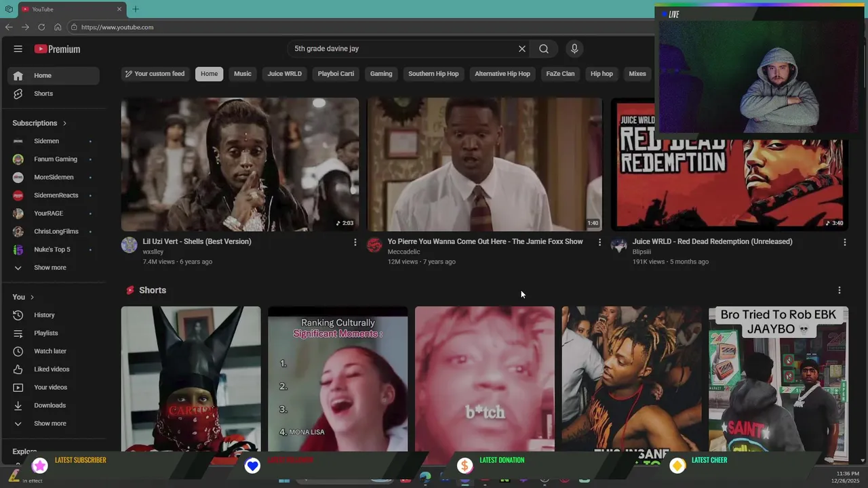Select the FaZe Clan filter chip
The width and height of the screenshot is (868, 488).
click(x=560, y=74)
